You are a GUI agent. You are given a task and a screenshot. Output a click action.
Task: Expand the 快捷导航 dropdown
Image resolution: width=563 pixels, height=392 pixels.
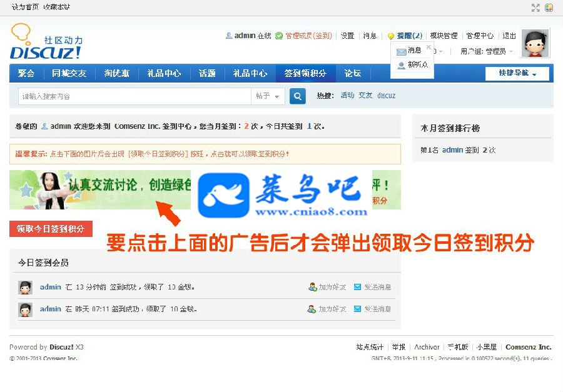point(517,73)
